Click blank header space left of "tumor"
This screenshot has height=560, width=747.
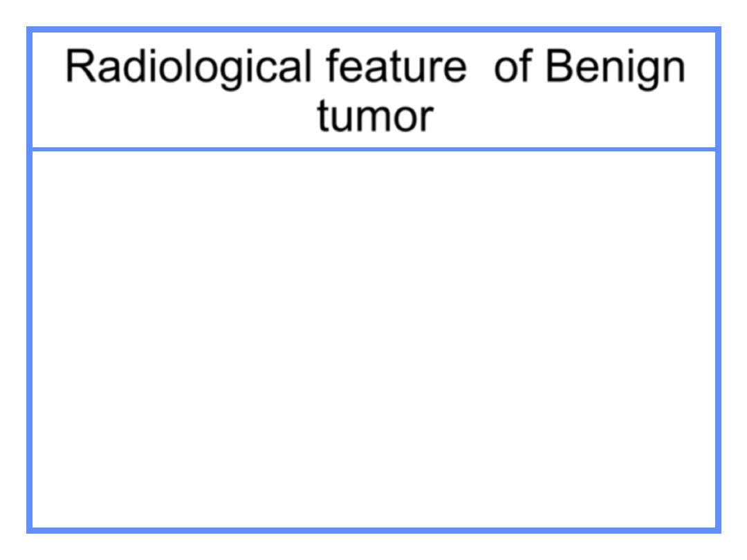(x=174, y=117)
